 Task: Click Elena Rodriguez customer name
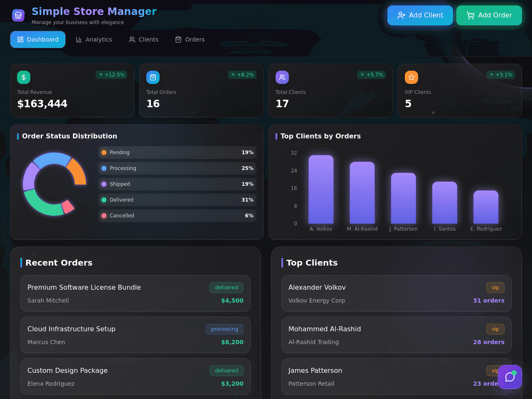click(51, 384)
